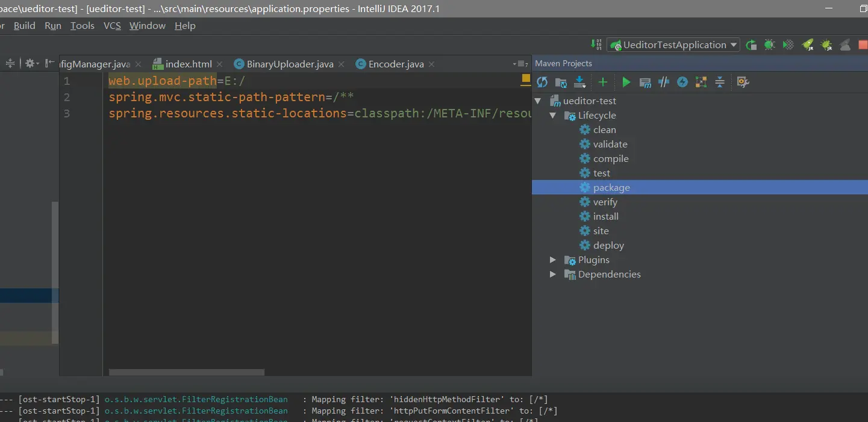Image resolution: width=868 pixels, height=422 pixels.
Task: Switch to BinaryUploader.java editor tab
Action: [290, 64]
